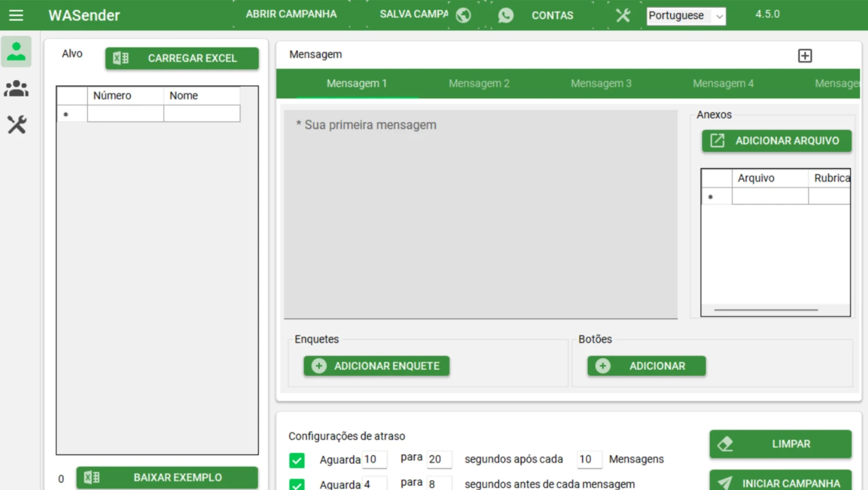The width and height of the screenshot is (868, 490).
Task: Click the top bar tools wrench icon
Action: coord(622,16)
